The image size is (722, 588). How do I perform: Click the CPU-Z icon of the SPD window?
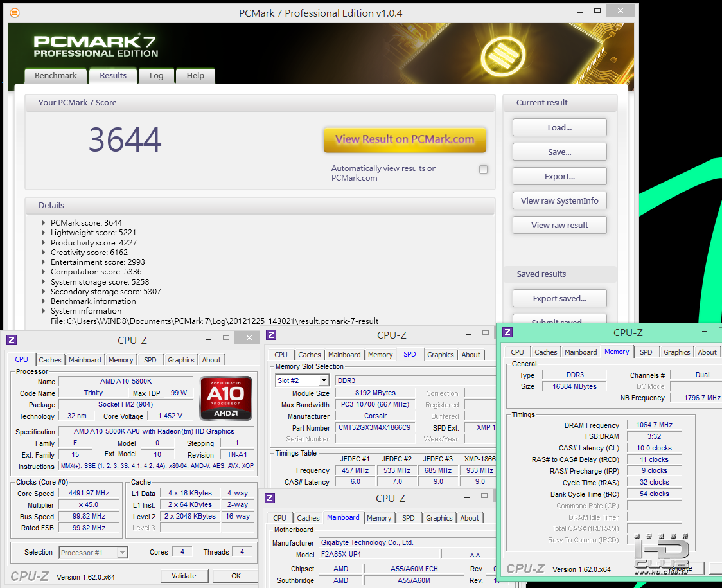click(x=271, y=335)
